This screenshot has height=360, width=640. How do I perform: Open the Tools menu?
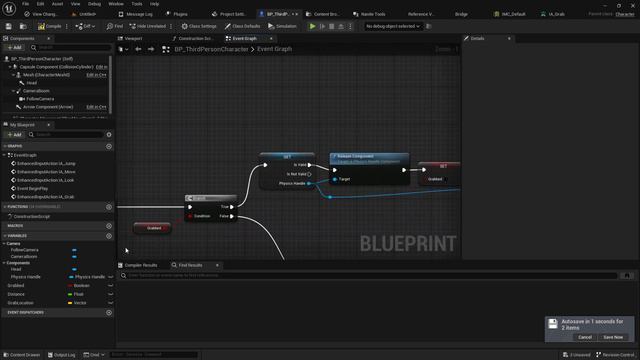pos(137,4)
